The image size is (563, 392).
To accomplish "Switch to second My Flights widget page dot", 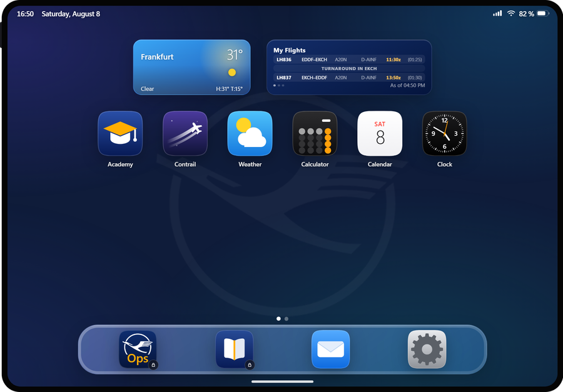I will pos(279,86).
